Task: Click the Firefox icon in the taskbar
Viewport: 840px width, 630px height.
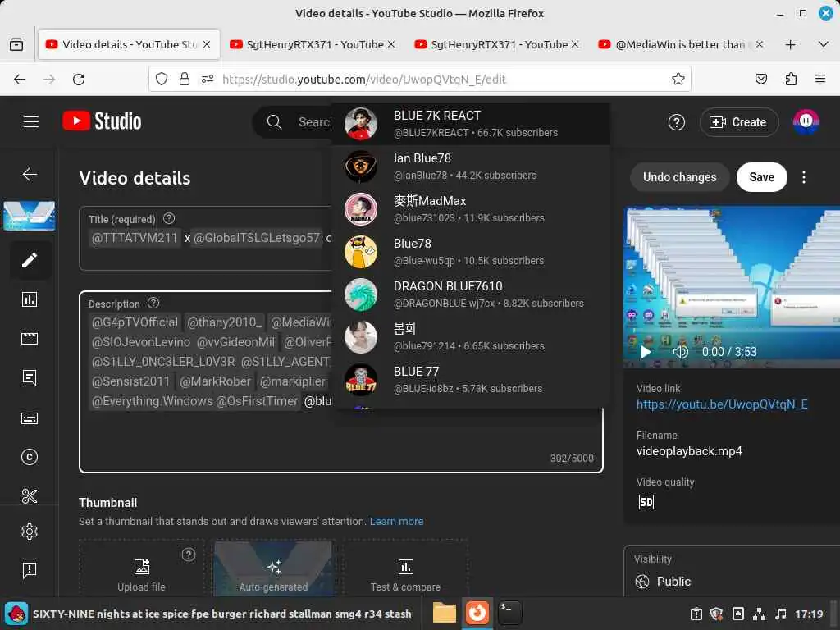Action: click(477, 613)
